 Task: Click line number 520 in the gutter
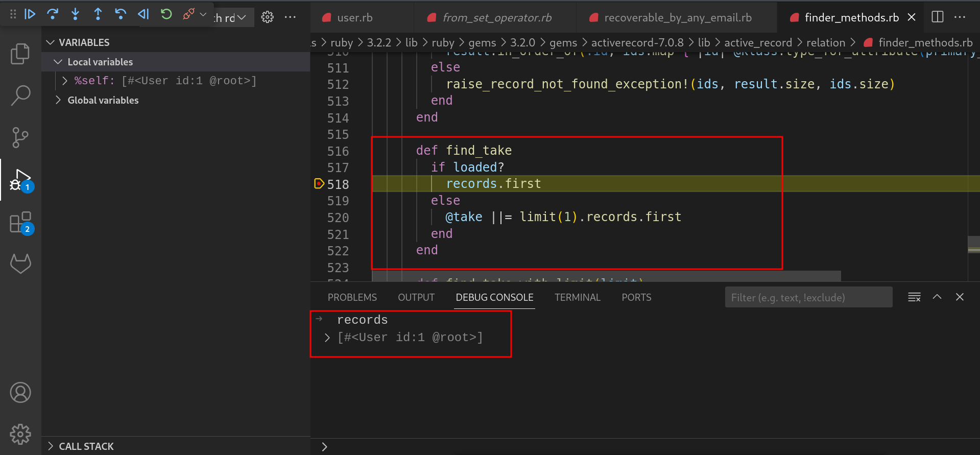point(338,218)
